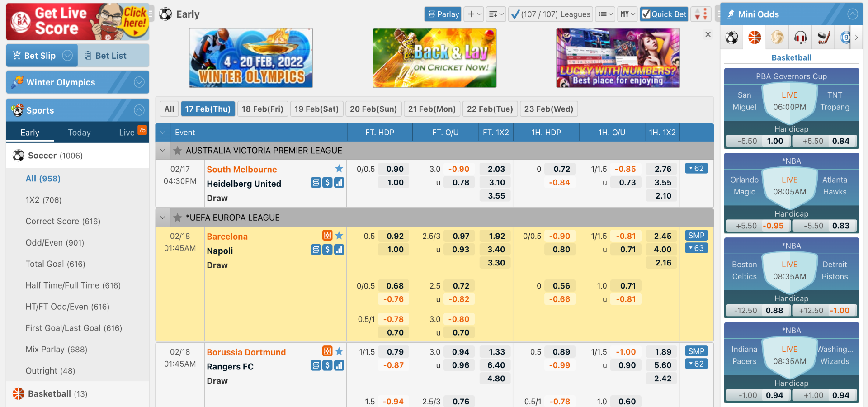Viewport: 868px width, 407px height.
Task: Select the soccer ball icon in Mini Odds
Action: 732,38
